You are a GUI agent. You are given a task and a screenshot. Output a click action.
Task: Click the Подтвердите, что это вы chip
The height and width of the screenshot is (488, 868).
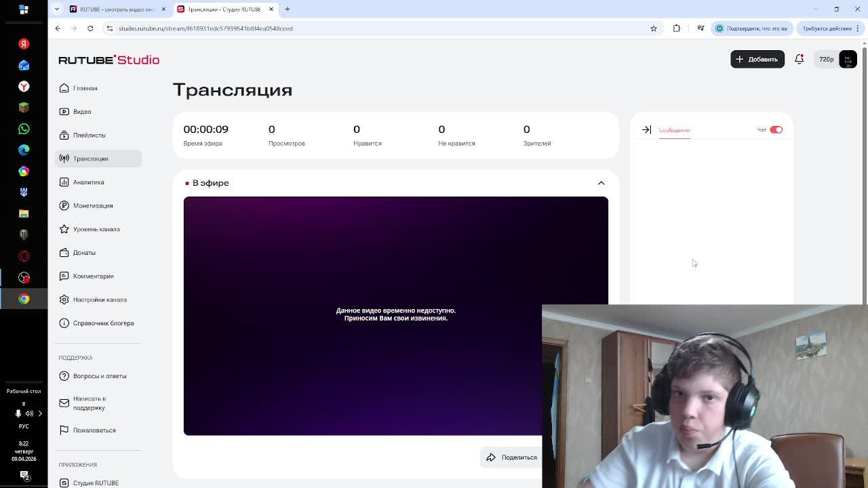751,28
